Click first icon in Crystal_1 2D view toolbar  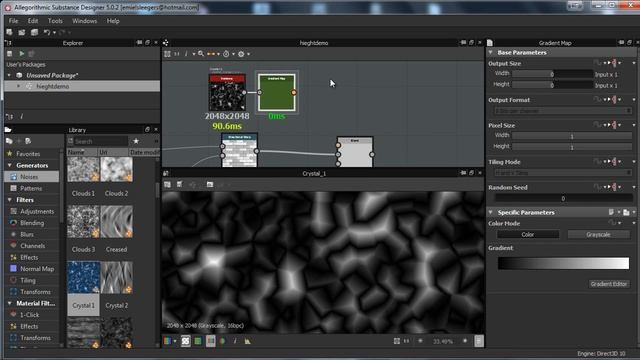click(x=167, y=184)
